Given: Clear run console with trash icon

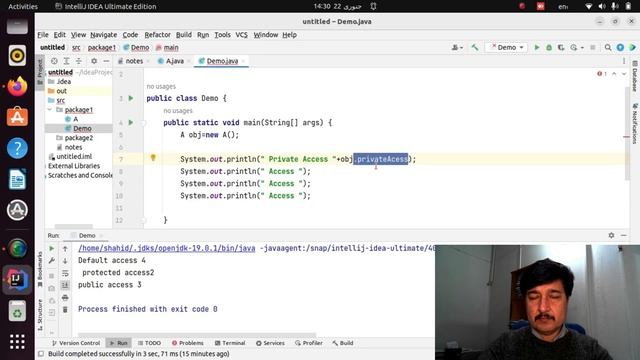Looking at the screenshot, I should [65, 310].
